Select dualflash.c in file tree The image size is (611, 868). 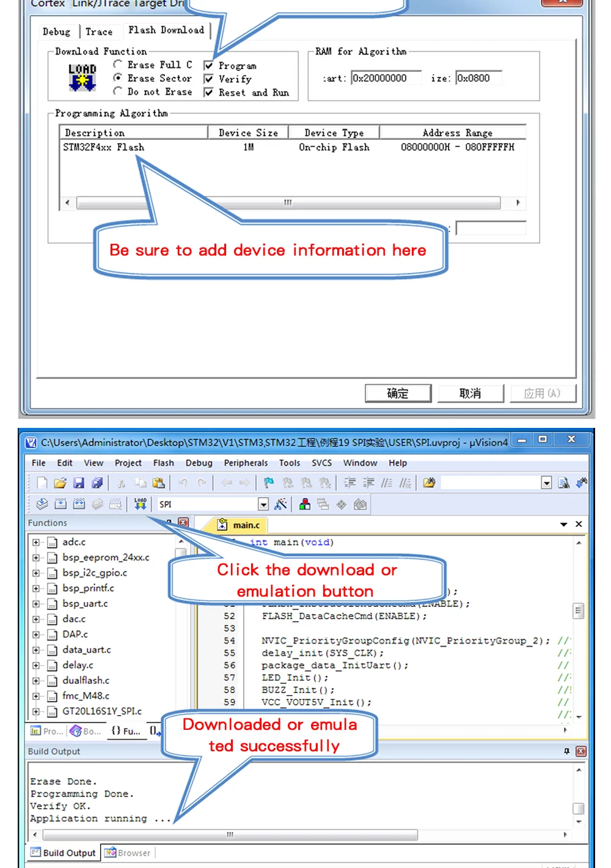pyautogui.click(x=86, y=680)
